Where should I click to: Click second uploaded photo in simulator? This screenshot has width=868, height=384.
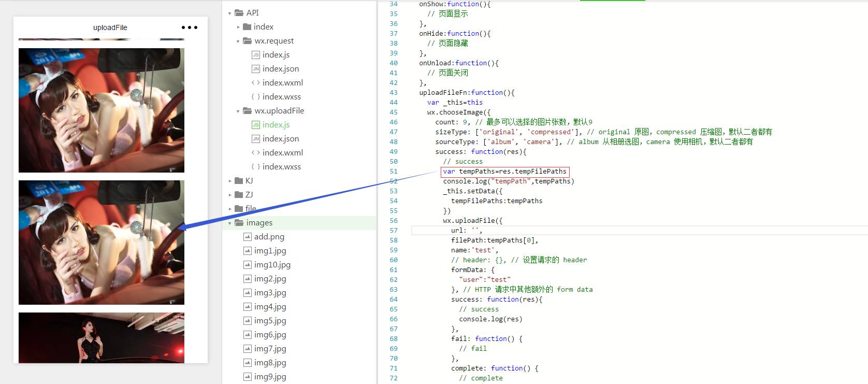pos(102,243)
